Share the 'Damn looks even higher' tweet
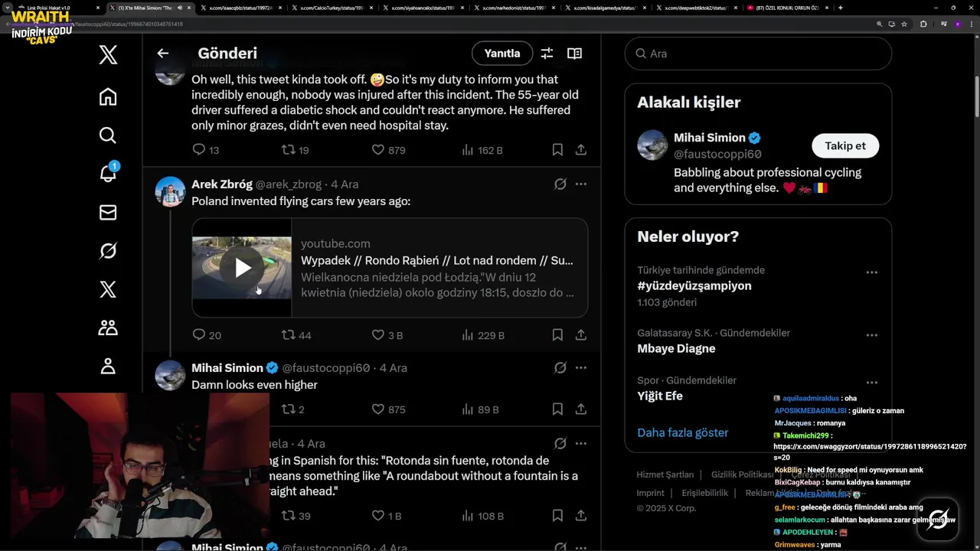 pyautogui.click(x=581, y=409)
